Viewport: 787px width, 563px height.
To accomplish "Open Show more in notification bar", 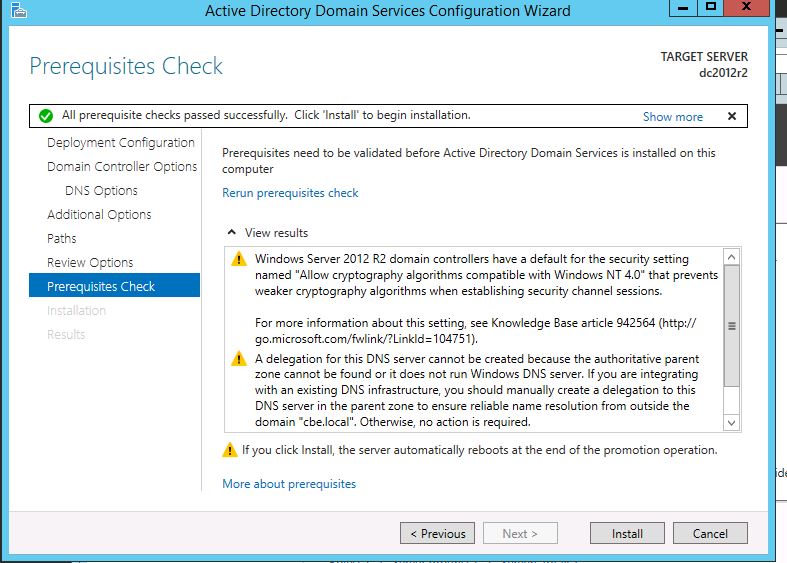I will tap(673, 117).
